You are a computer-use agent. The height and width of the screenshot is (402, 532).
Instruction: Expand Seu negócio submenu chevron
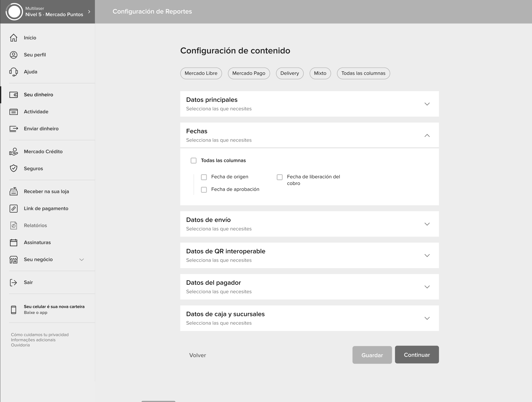coord(82,260)
